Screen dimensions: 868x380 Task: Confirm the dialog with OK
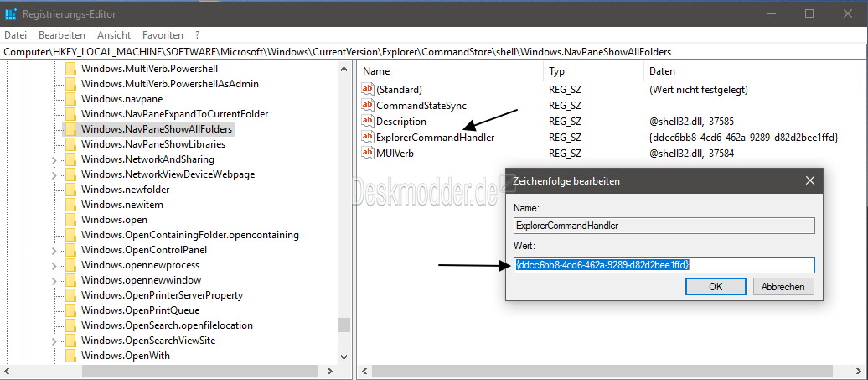(716, 286)
